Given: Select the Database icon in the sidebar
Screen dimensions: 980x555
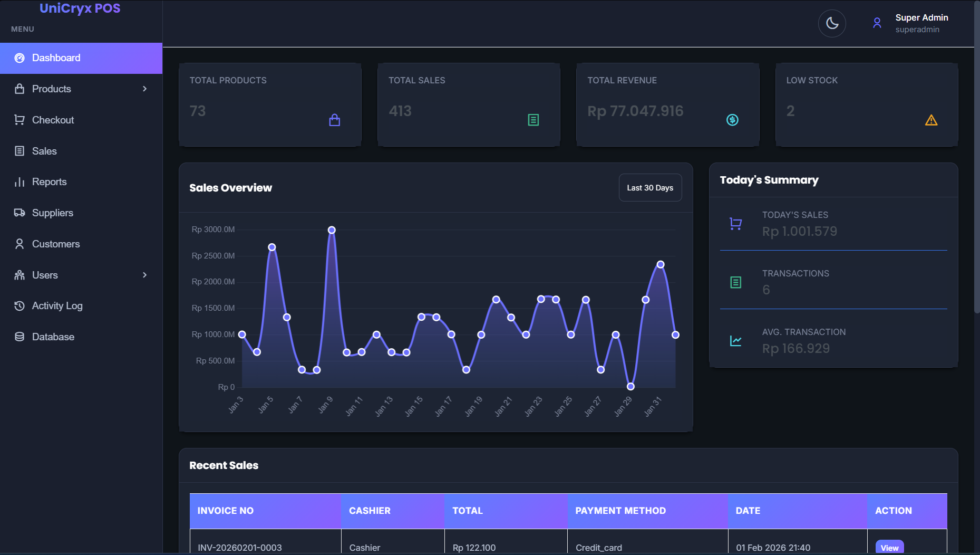Looking at the screenshot, I should [20, 337].
